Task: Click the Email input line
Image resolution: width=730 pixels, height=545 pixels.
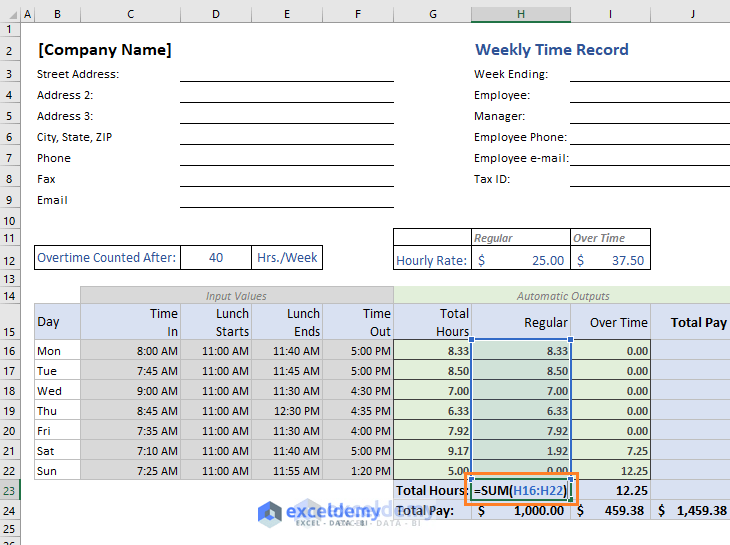Action: [x=287, y=200]
